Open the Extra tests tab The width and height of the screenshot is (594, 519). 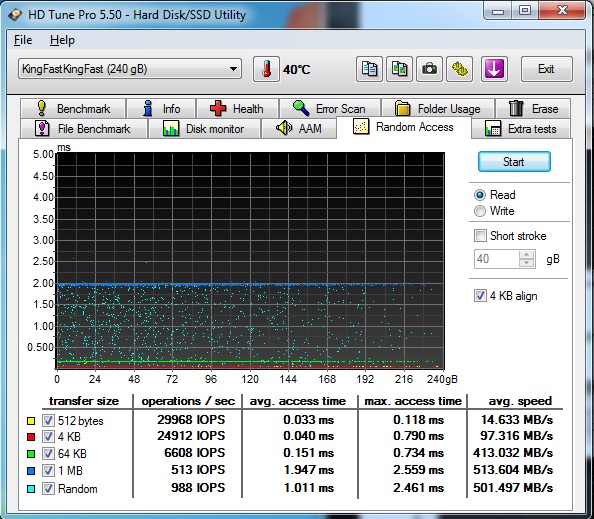521,129
